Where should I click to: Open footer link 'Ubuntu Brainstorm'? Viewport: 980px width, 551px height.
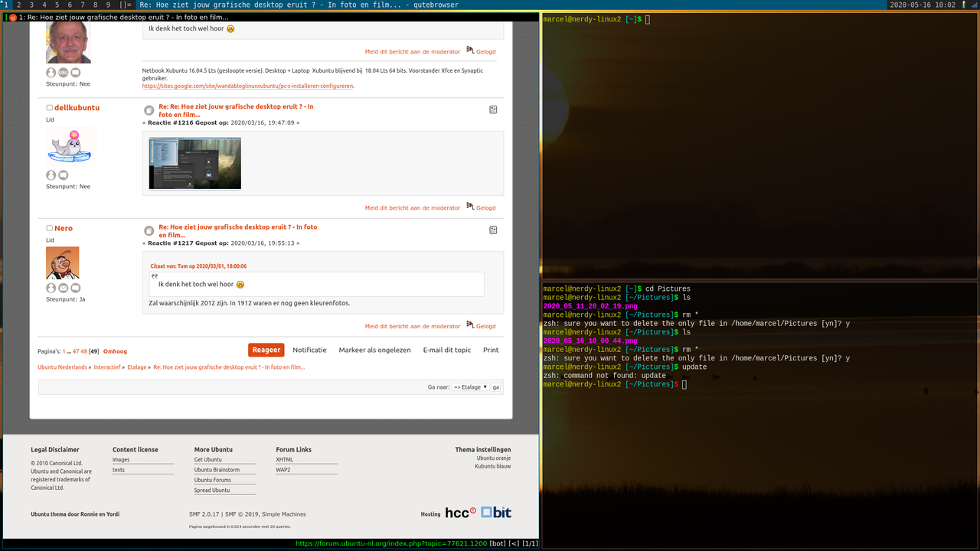217,470
